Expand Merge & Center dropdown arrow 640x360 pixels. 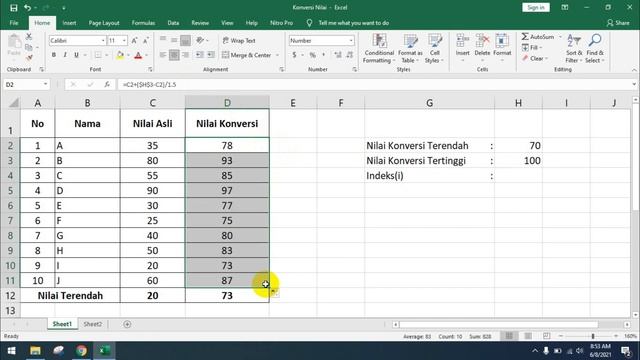click(x=277, y=55)
